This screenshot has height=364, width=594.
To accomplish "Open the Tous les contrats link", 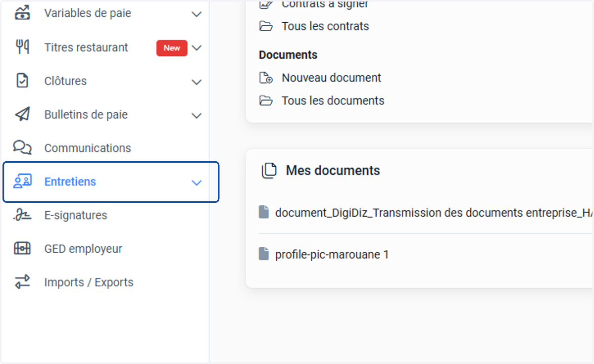I will coord(325,26).
